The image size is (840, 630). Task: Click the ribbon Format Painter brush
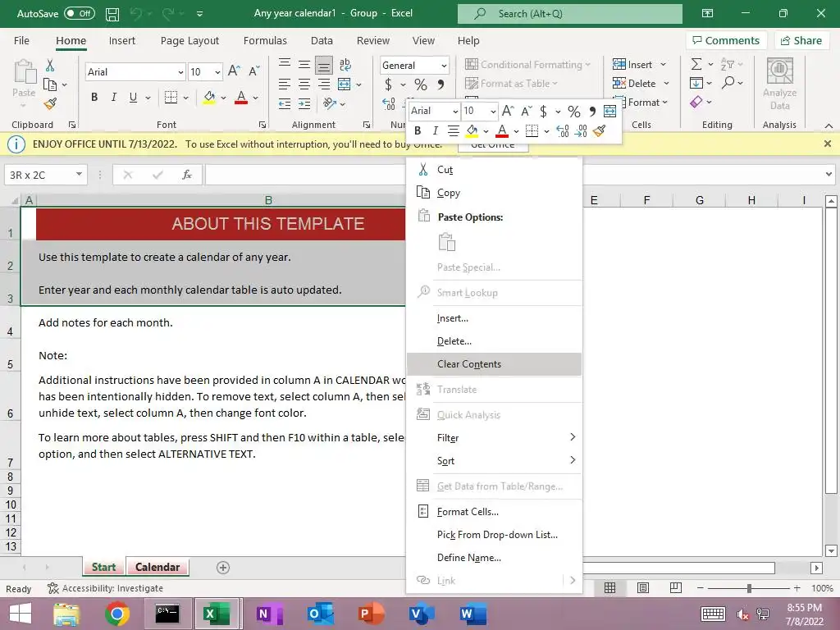pos(50,103)
